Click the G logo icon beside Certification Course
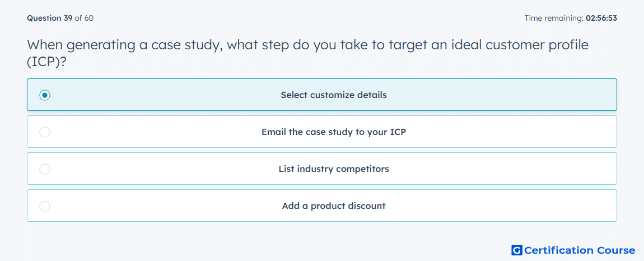The width and height of the screenshot is (644, 261). pos(517,250)
